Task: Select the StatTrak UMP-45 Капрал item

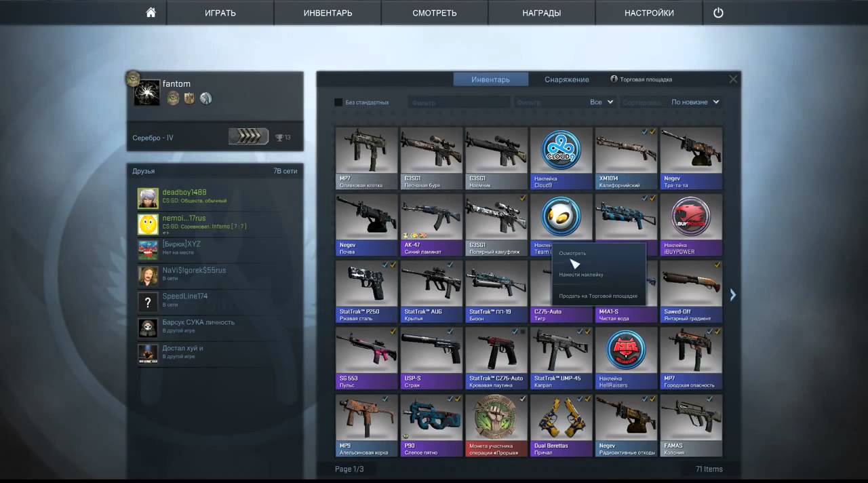Action: (561, 358)
